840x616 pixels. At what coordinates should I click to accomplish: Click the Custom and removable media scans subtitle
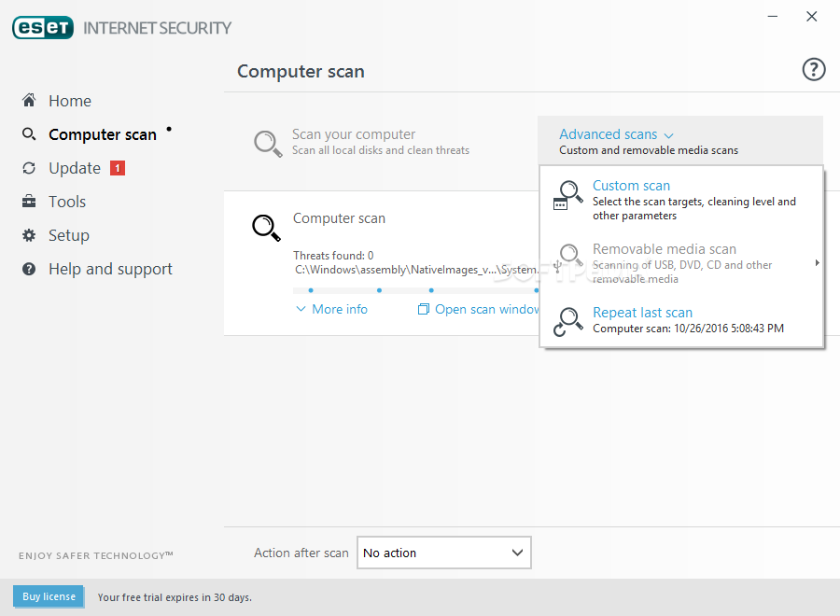coord(649,150)
